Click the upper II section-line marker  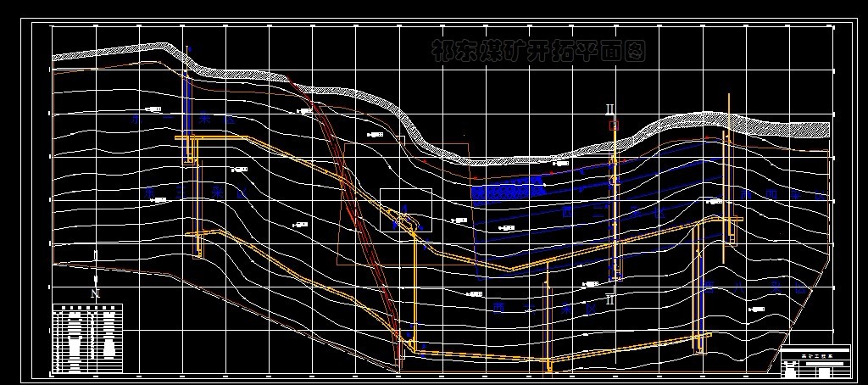click(x=610, y=109)
